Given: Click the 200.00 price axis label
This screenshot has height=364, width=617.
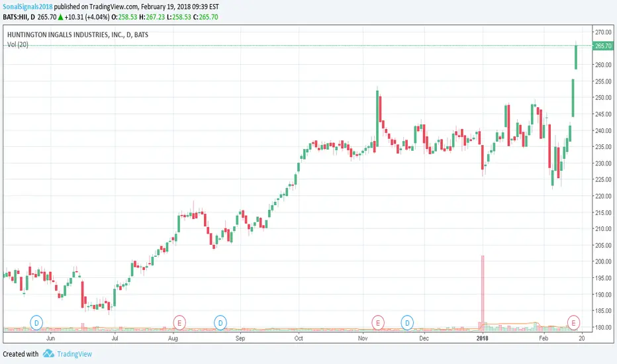Looking at the screenshot, I should pyautogui.click(x=603, y=261).
